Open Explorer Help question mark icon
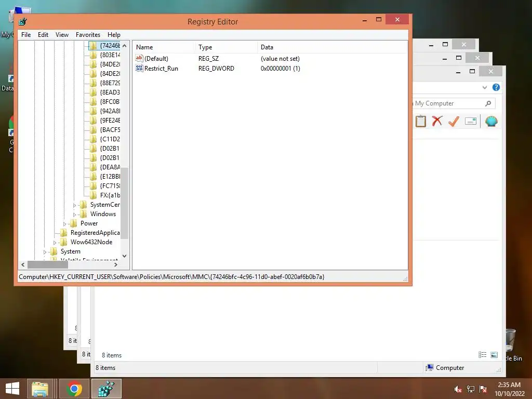The height and width of the screenshot is (399, 532). click(496, 87)
